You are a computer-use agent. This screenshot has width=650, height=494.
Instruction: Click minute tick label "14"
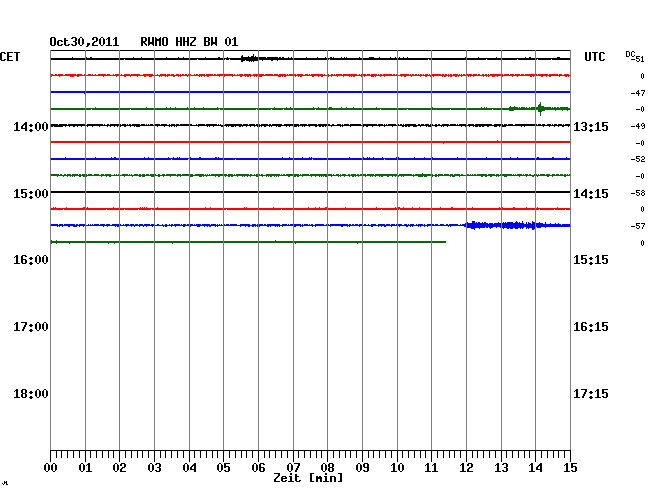tap(536, 468)
